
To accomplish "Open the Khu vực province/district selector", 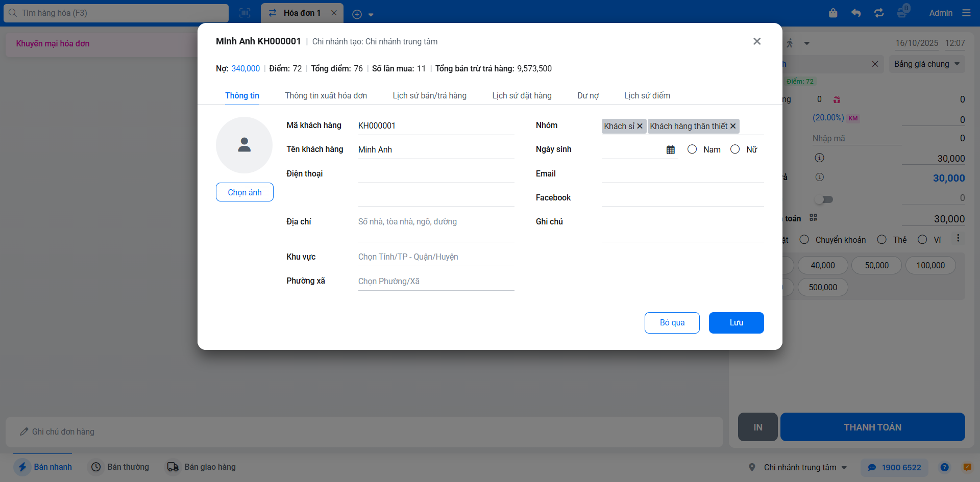I will click(436, 257).
